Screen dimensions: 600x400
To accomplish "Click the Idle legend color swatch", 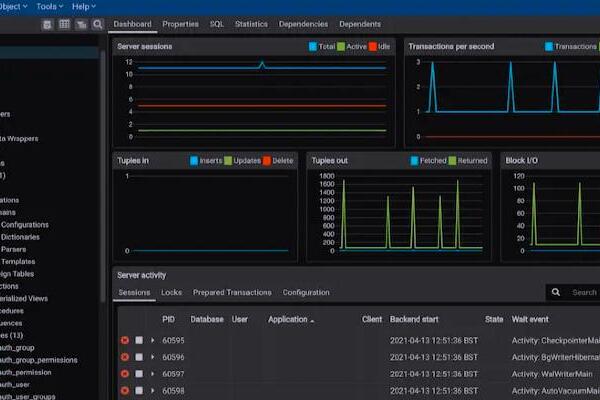I will click(371, 46).
